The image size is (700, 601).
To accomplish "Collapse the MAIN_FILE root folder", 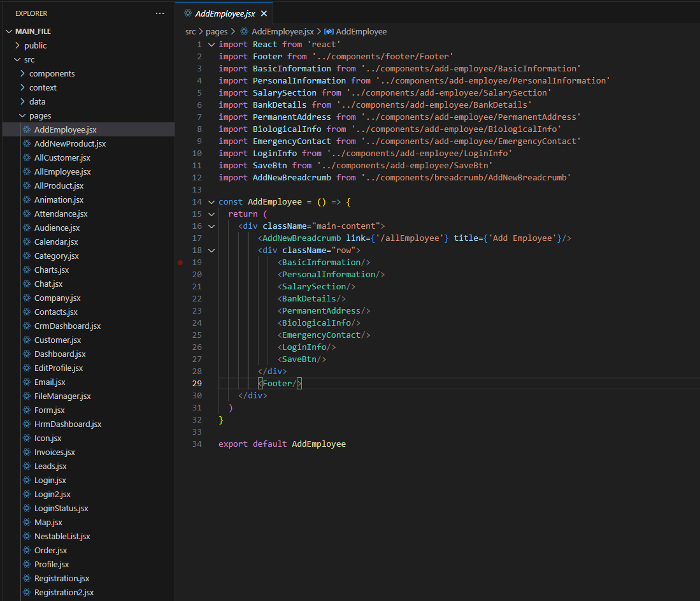I will (9, 31).
